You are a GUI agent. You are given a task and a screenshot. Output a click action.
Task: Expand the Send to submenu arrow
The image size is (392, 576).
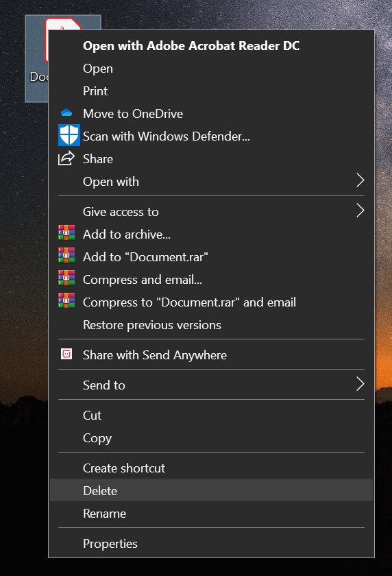360,384
